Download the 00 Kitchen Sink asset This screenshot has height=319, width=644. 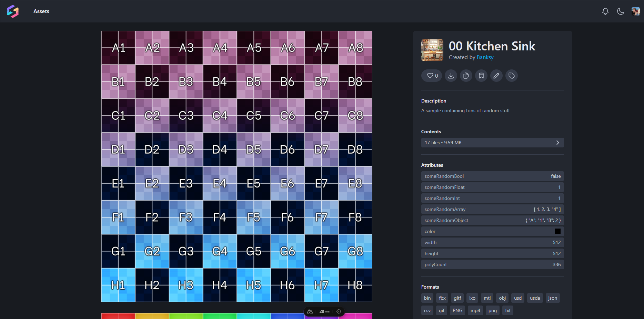point(451,76)
